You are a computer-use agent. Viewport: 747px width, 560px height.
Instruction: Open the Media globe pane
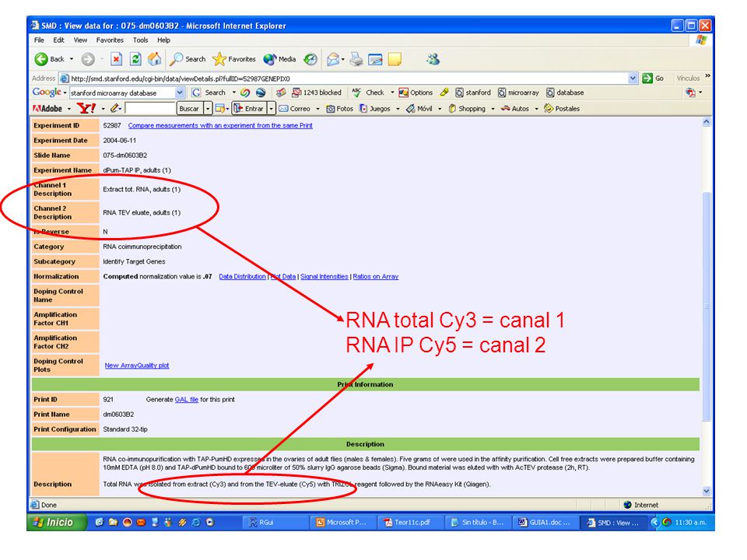[279, 59]
